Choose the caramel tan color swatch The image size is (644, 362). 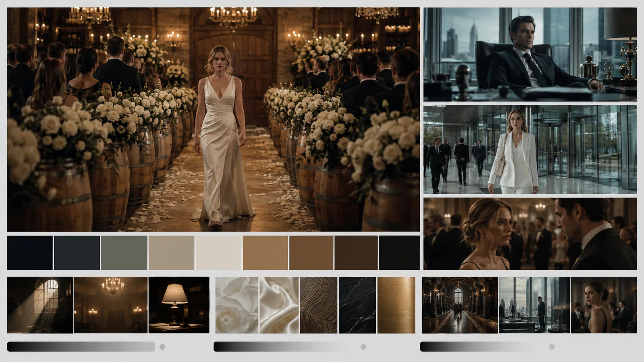[x=265, y=253]
